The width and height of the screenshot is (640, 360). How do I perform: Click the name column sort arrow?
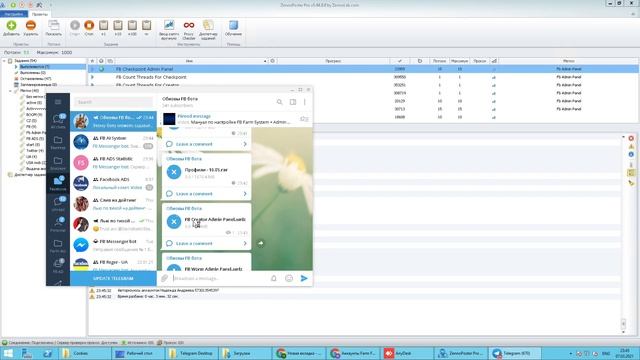(265, 61)
